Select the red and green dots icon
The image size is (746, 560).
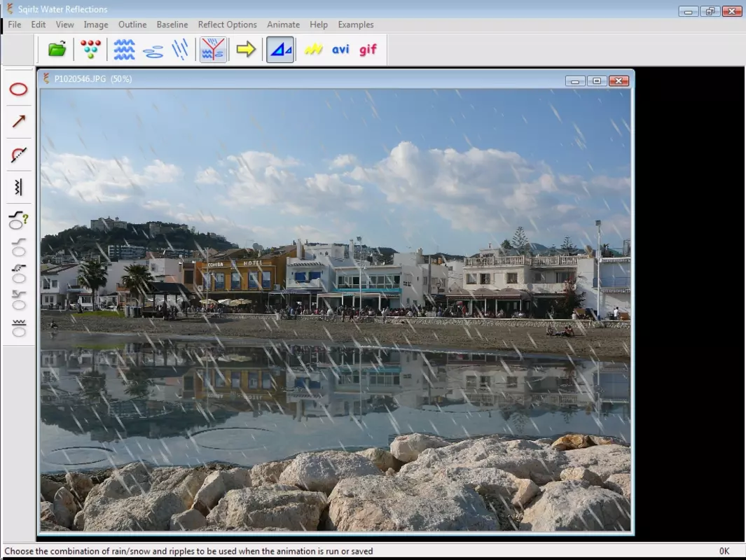click(90, 49)
